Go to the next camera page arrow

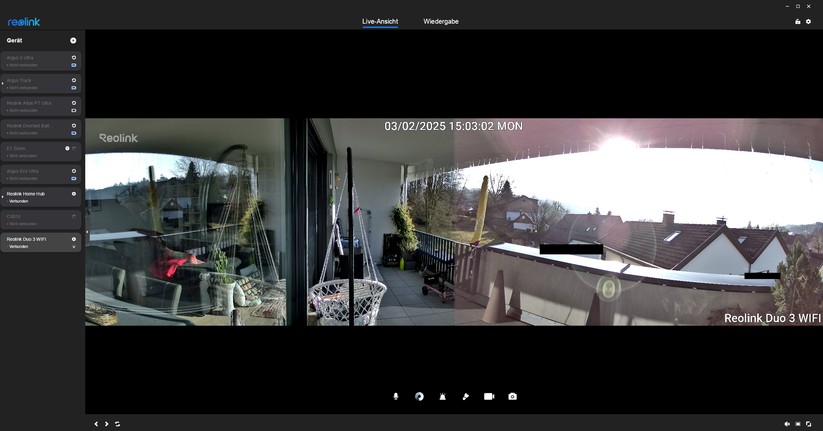click(107, 424)
